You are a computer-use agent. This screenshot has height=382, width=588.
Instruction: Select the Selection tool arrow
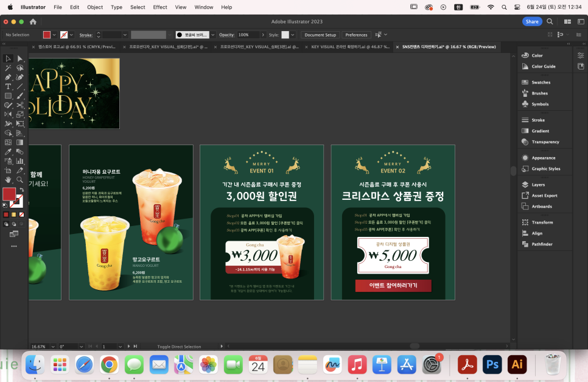(x=8, y=58)
